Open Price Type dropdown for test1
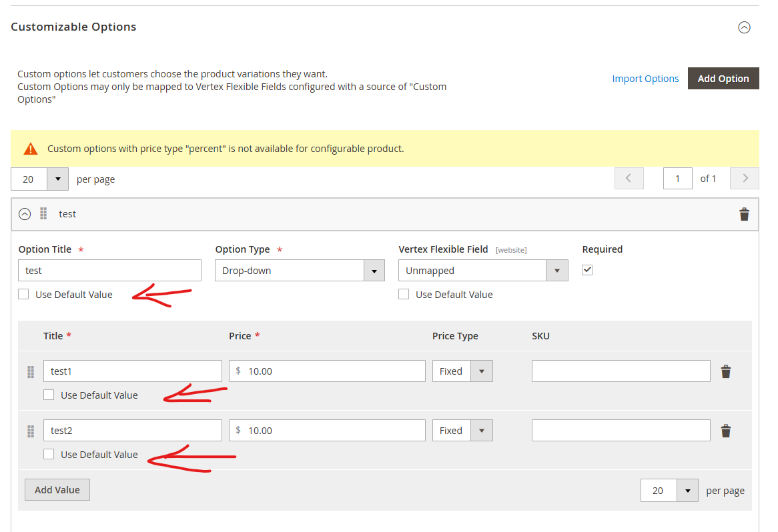 462,371
